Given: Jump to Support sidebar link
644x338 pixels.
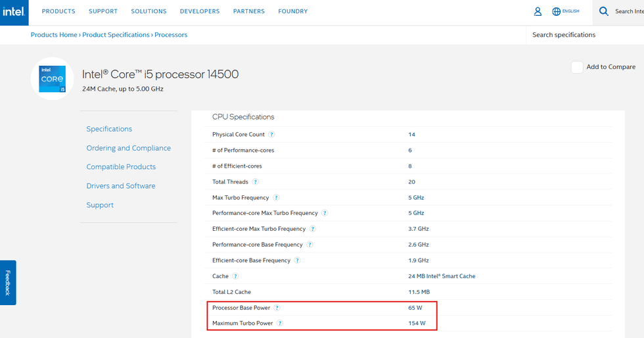Looking at the screenshot, I should pyautogui.click(x=100, y=205).
